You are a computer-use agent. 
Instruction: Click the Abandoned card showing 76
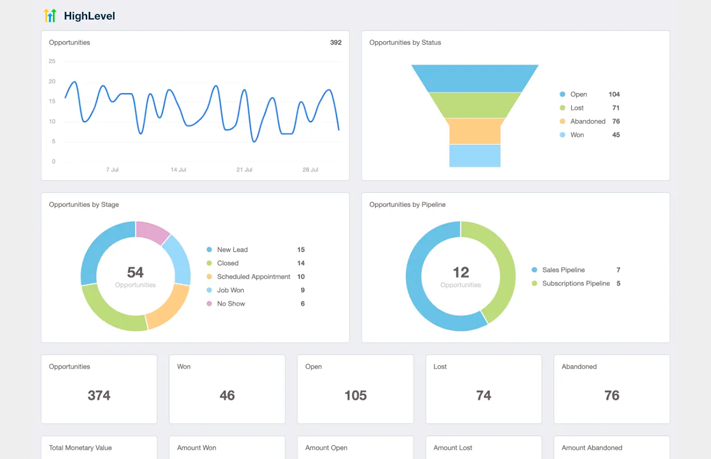click(x=611, y=389)
